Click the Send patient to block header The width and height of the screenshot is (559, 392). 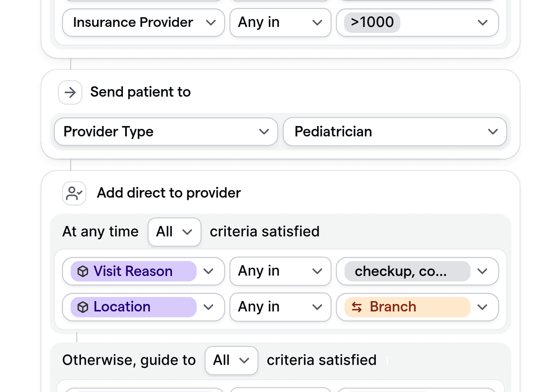coord(140,92)
